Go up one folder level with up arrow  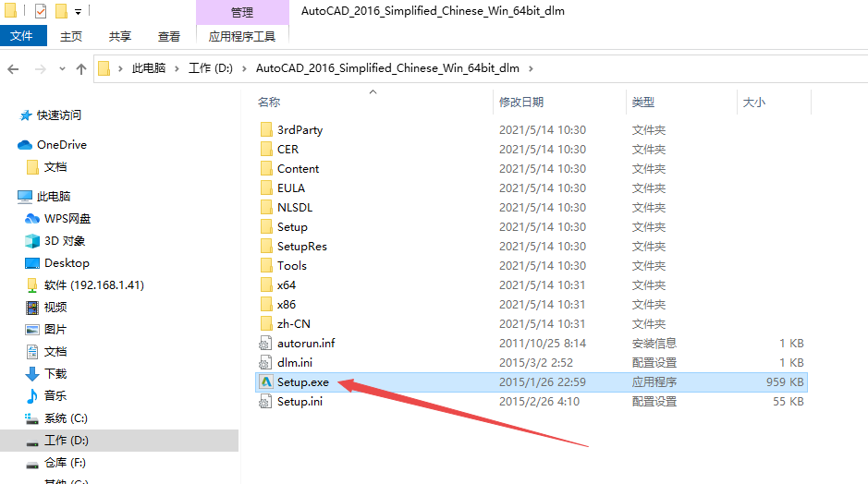click(x=81, y=69)
